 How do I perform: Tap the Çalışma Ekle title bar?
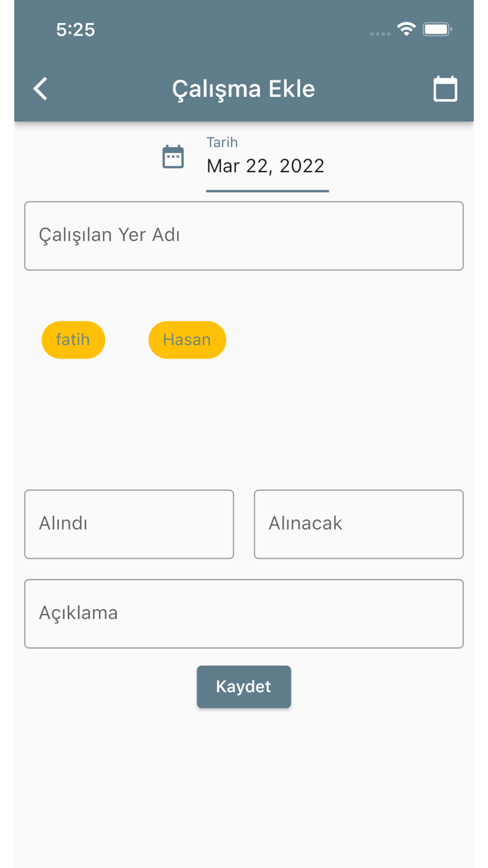click(x=244, y=89)
